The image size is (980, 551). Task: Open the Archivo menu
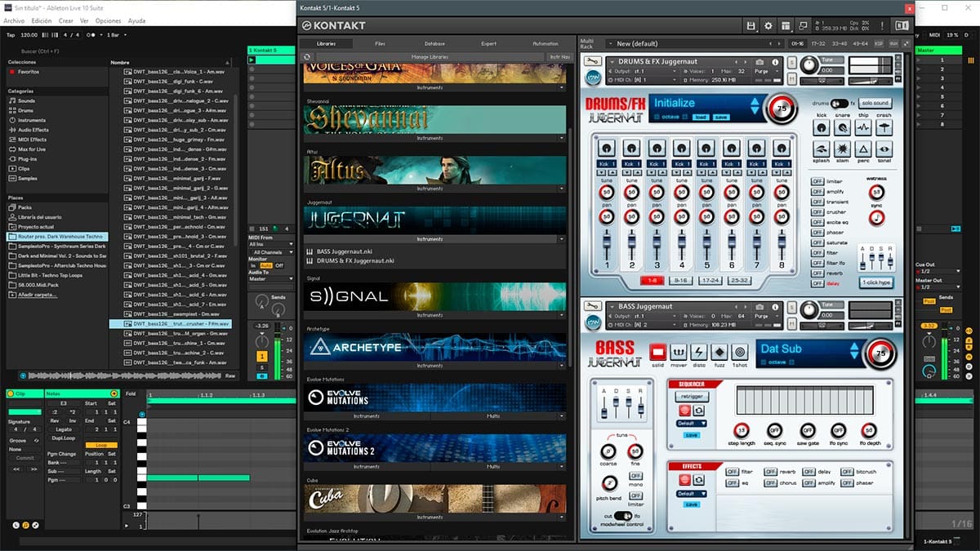coord(15,20)
